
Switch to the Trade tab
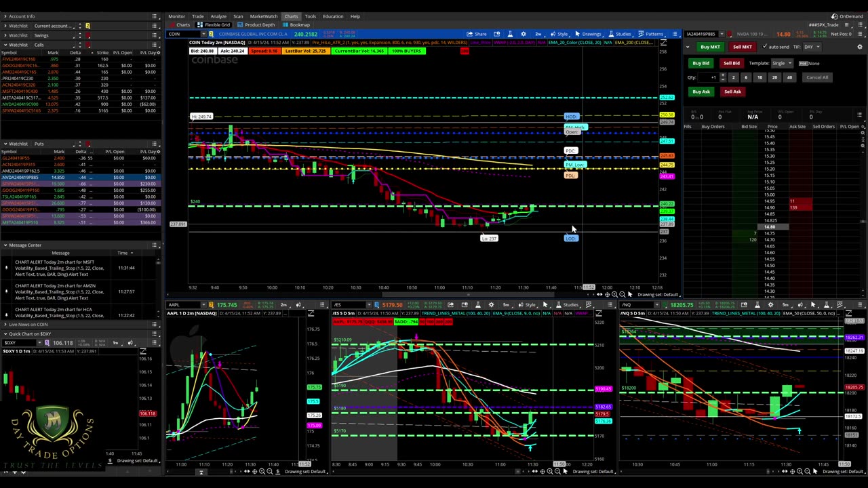point(198,16)
